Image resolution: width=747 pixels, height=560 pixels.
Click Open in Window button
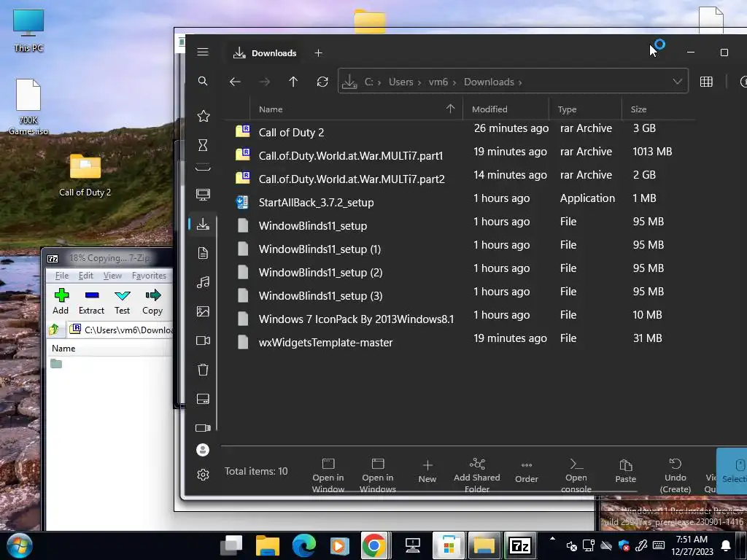tap(328, 475)
